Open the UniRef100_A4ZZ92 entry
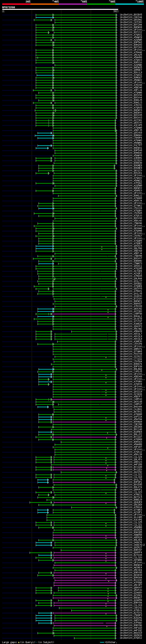The width and height of the screenshot is (146, 644). coord(131,472)
